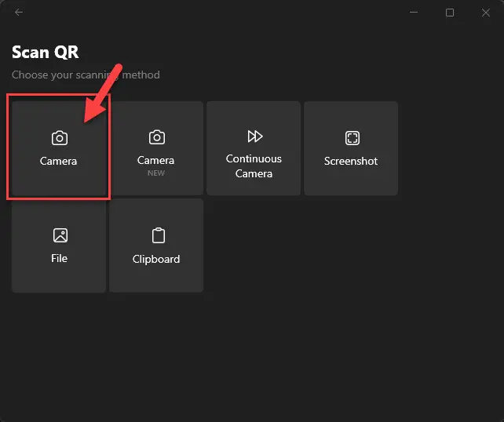
Task: Click the camera icon in the red-highlighted tile
Action: point(60,138)
